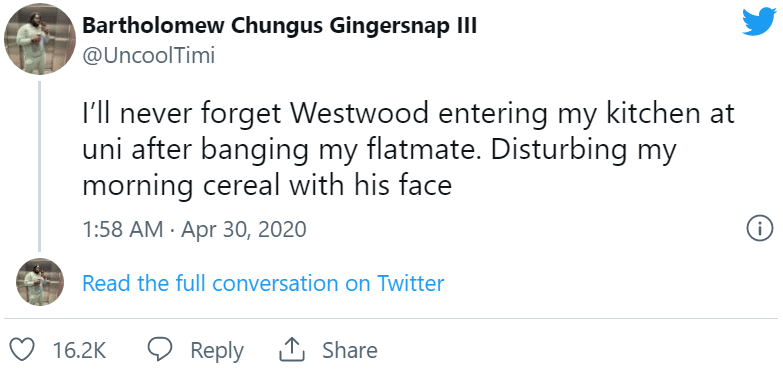Click the 1:58 AM time text
This screenshot has height=375, width=783.
point(123,230)
